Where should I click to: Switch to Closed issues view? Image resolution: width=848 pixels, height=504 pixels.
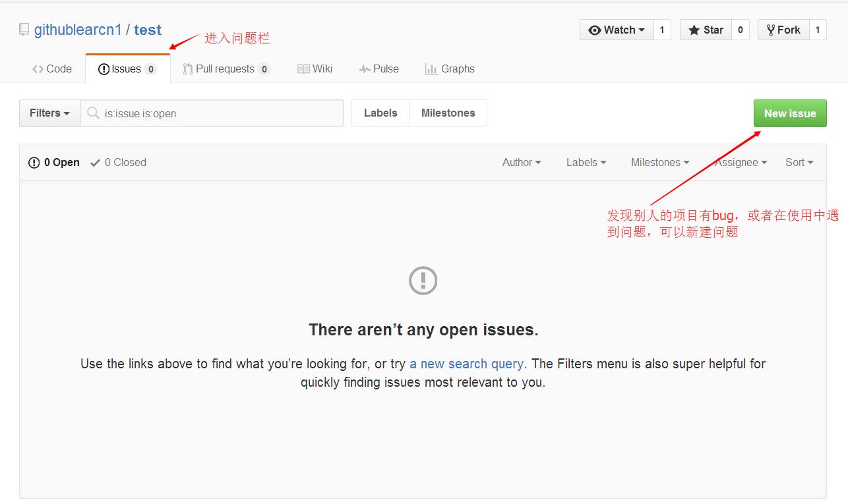point(125,162)
